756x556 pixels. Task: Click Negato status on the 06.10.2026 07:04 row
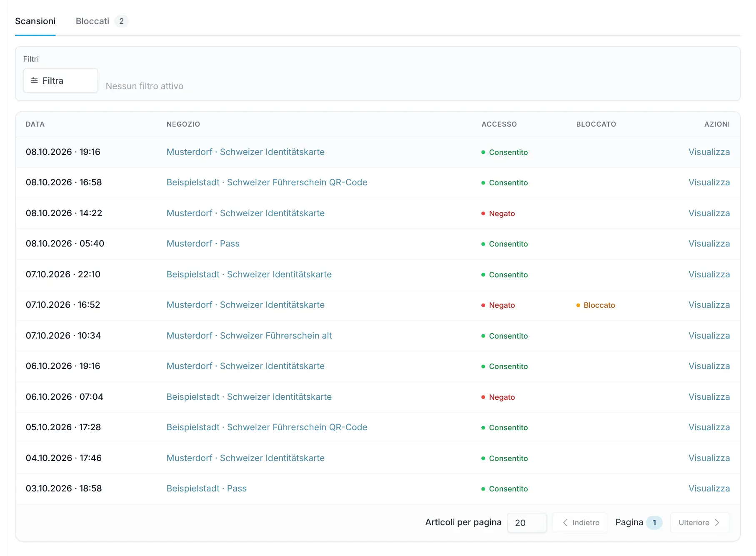coord(498,397)
